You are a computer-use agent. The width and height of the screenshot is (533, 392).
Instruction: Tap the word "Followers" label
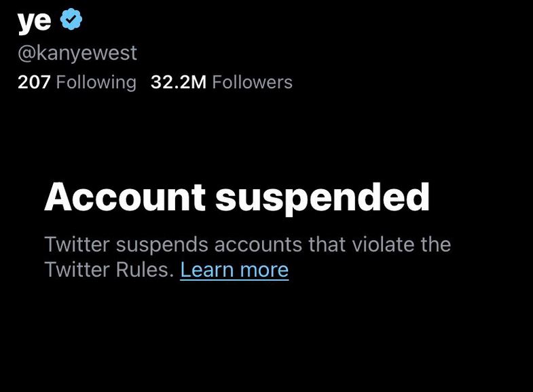point(252,82)
